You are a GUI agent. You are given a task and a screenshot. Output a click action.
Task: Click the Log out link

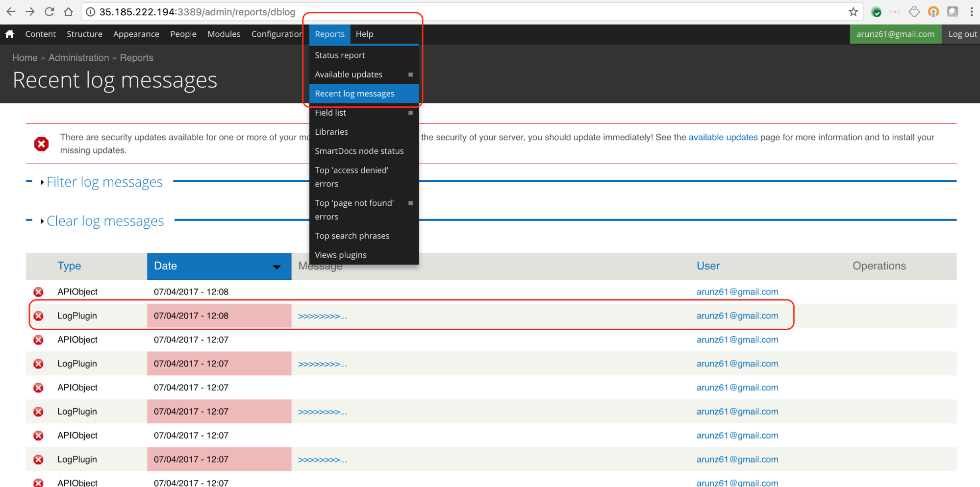coord(962,34)
